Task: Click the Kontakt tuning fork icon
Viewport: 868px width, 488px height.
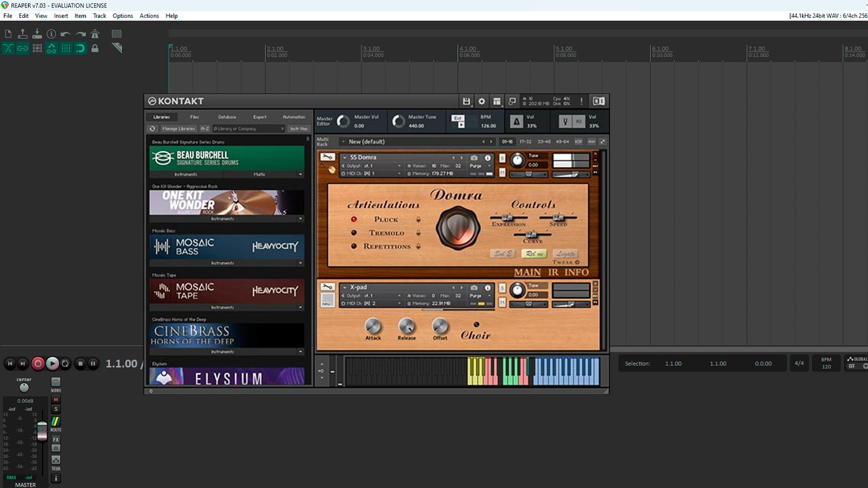Action: pos(564,121)
